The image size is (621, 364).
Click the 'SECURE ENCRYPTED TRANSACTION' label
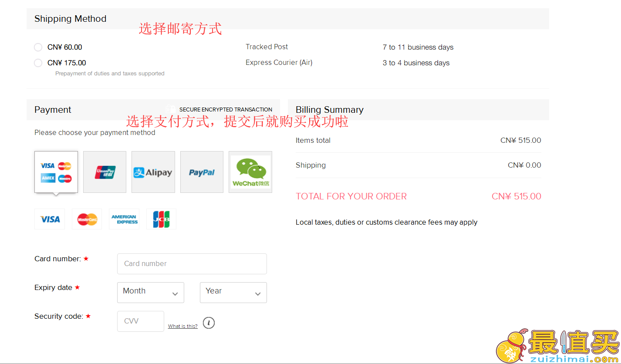(226, 110)
